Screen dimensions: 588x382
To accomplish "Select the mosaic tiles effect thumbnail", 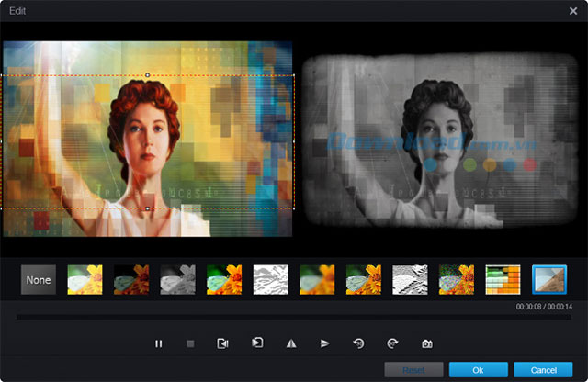I will [503, 279].
